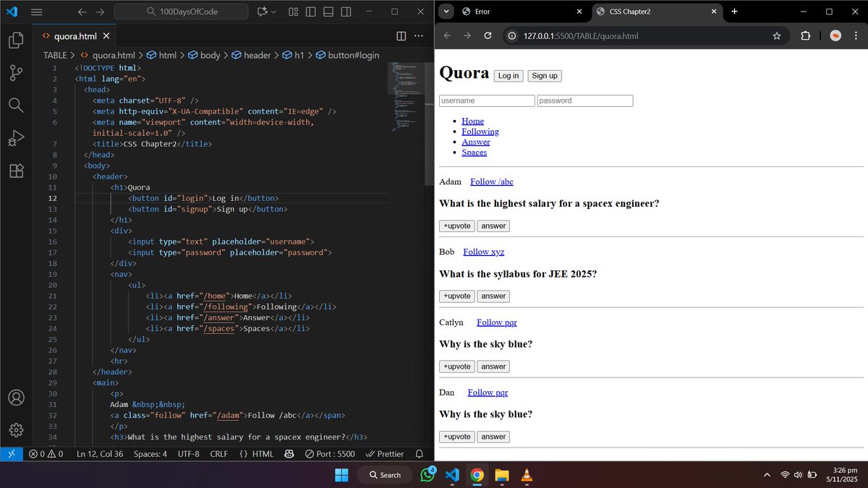868x488 pixels.
Task: Open the notifications bell in status bar
Action: pyautogui.click(x=419, y=454)
